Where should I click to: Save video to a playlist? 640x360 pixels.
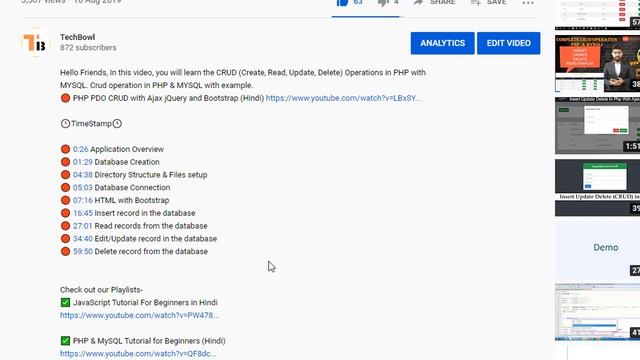point(488,2)
